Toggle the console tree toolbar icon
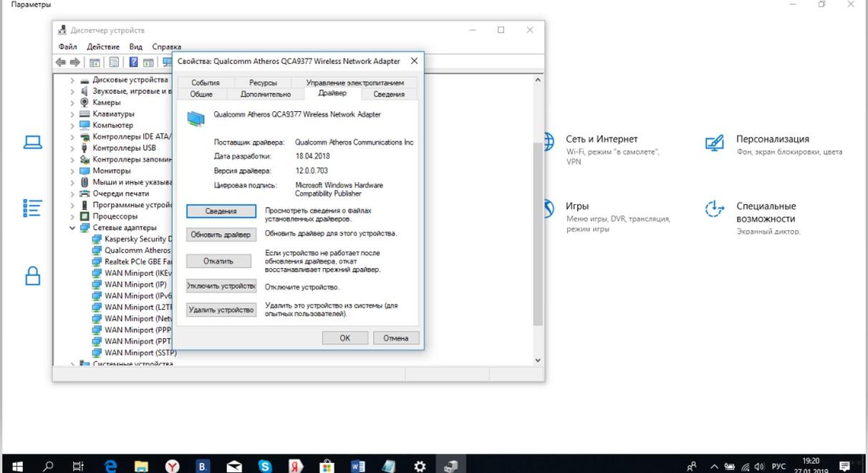 coord(95,62)
